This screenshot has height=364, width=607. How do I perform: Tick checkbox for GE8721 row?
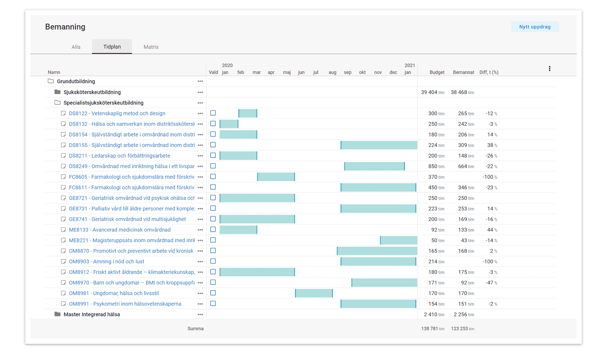[213, 198]
